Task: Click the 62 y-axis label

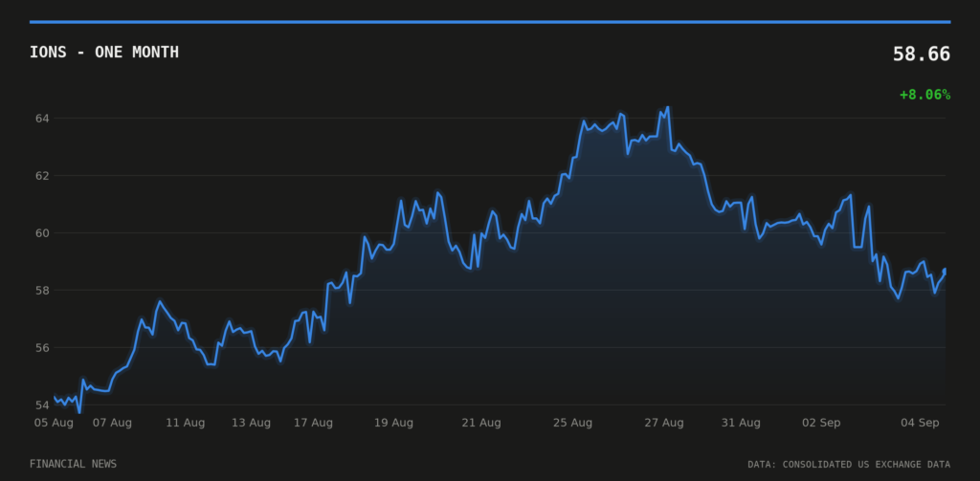Action: (42, 176)
